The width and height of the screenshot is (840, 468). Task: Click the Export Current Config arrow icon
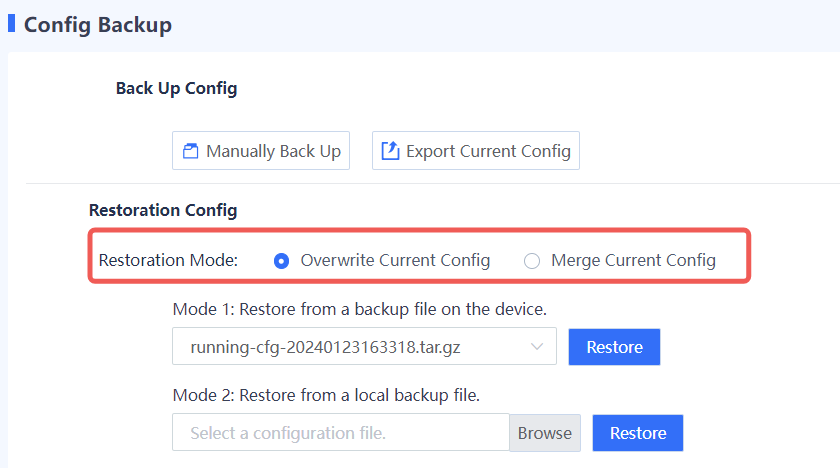click(x=389, y=151)
